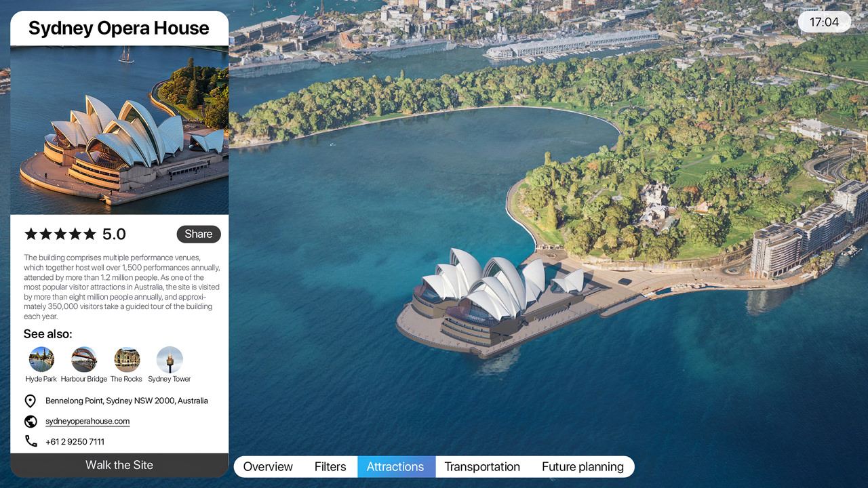Click the phone number +61 2 9250 7111
The image size is (868, 488).
pos(75,441)
